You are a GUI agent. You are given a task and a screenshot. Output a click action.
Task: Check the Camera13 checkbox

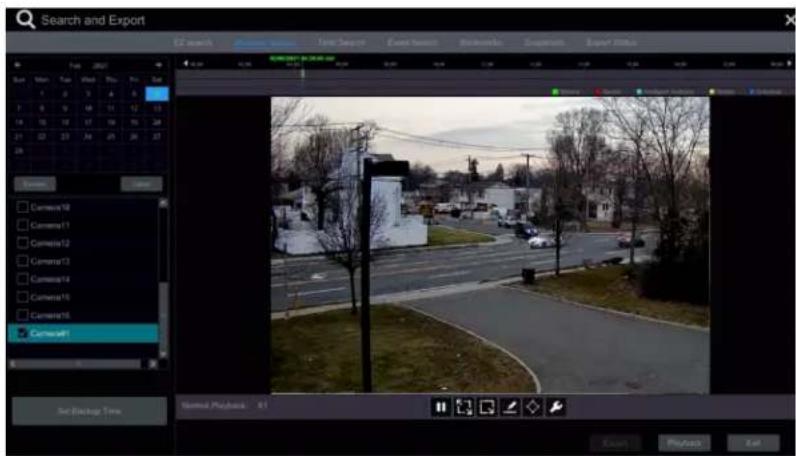[22, 261]
